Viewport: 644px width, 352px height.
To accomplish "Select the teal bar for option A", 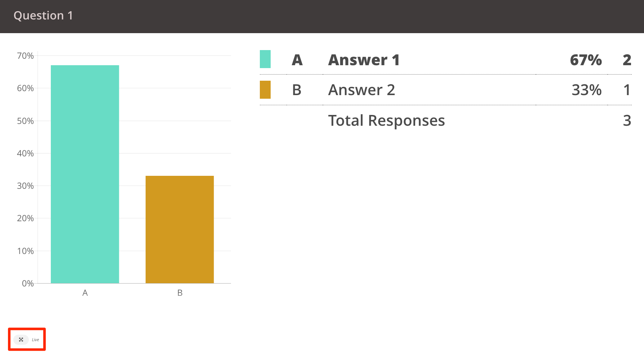I will [x=85, y=173].
